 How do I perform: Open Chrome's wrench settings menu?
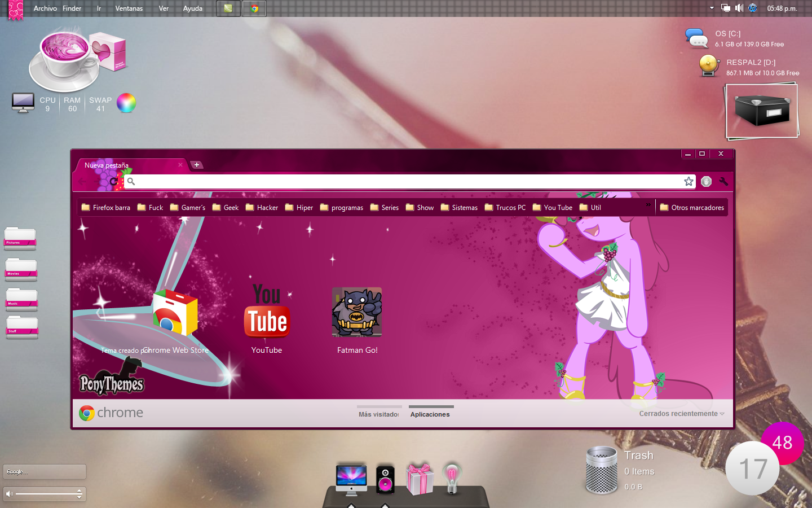[723, 181]
